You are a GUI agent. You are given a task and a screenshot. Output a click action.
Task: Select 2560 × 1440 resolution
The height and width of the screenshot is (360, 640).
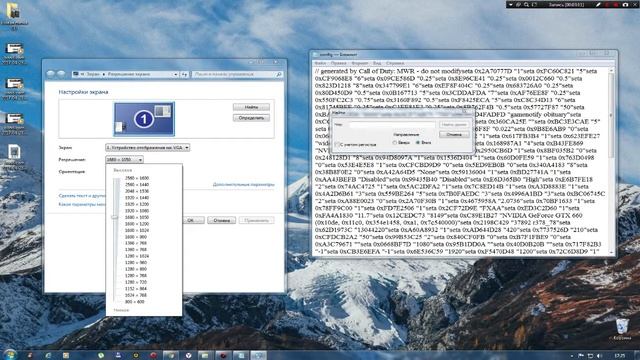pyautogui.click(x=137, y=184)
